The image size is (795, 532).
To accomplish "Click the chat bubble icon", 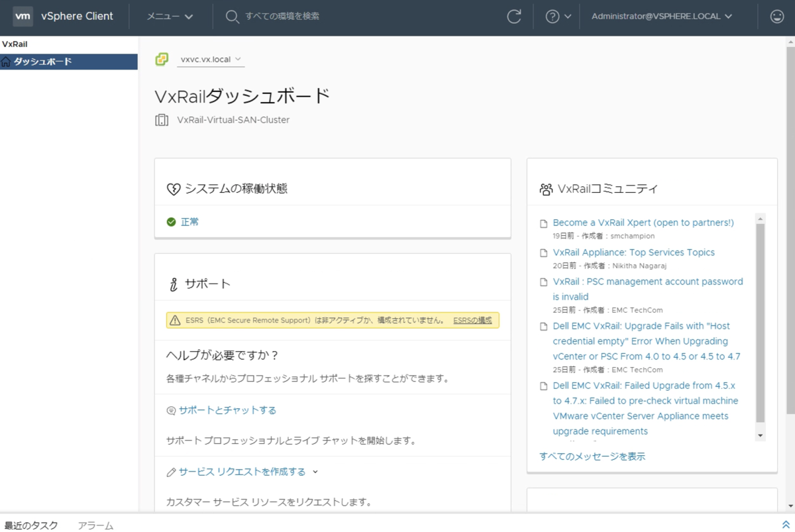I will tap(172, 411).
